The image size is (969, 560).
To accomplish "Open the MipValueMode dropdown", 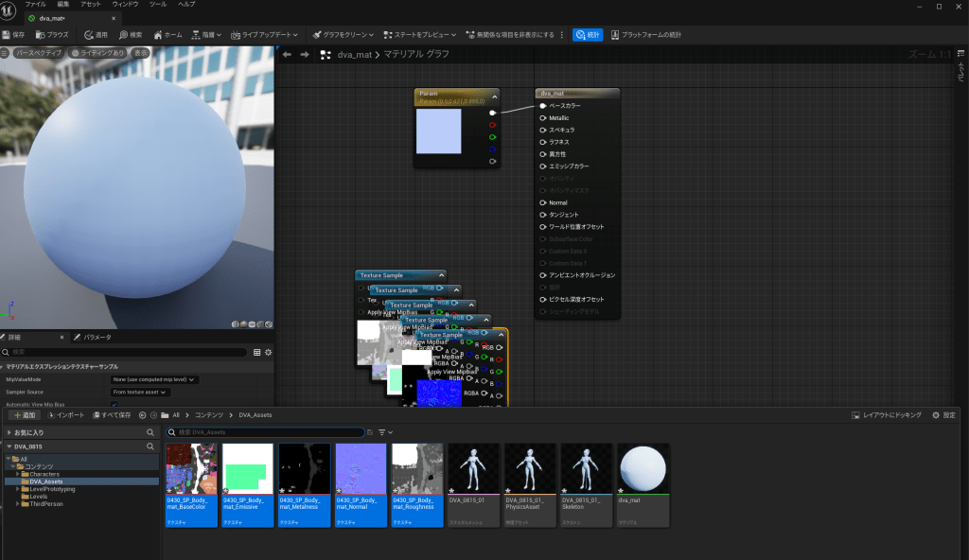I will [154, 379].
